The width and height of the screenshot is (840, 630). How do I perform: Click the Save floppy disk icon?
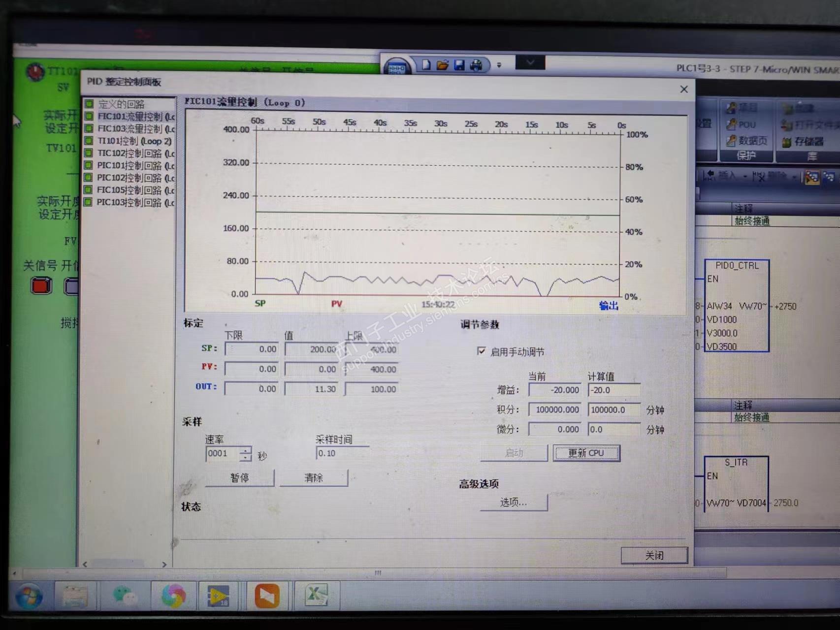(x=459, y=65)
